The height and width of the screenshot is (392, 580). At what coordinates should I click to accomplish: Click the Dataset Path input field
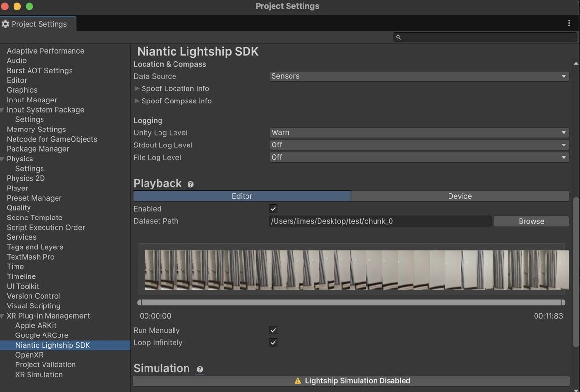380,221
